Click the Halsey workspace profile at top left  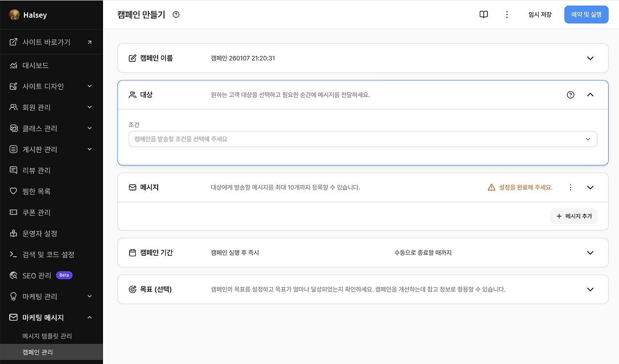click(29, 15)
